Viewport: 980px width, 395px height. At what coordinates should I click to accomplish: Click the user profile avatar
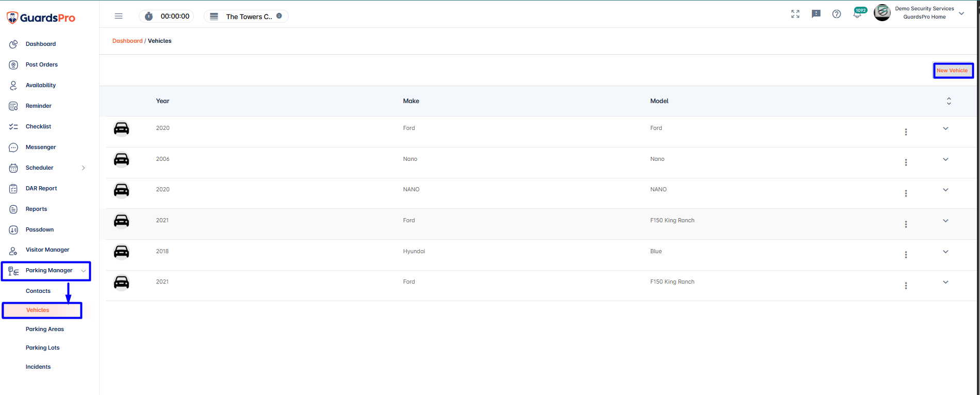click(882, 13)
